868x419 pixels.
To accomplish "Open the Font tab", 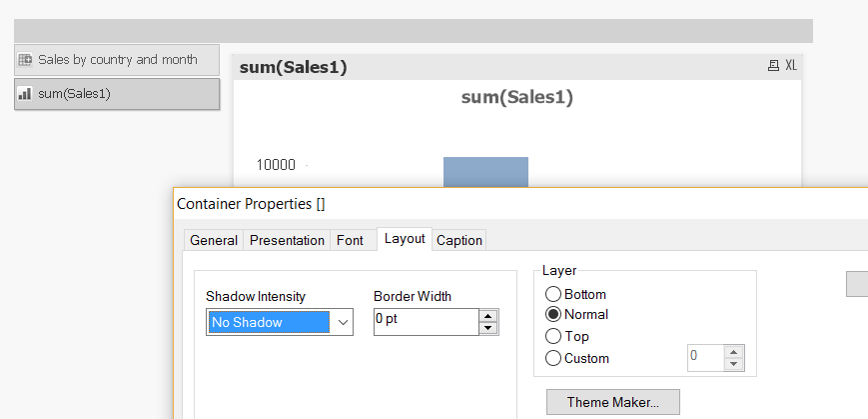I will coord(350,241).
